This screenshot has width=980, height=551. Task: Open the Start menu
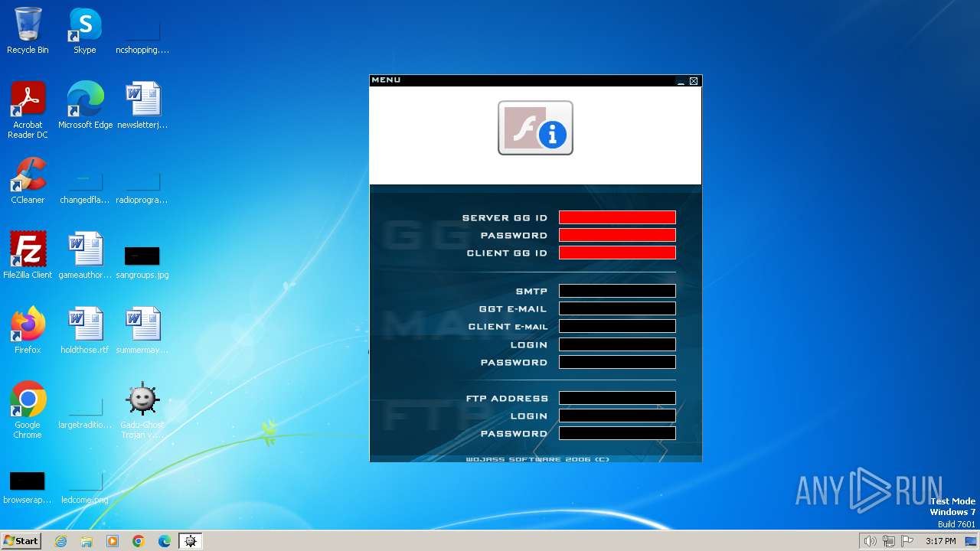pyautogui.click(x=21, y=540)
